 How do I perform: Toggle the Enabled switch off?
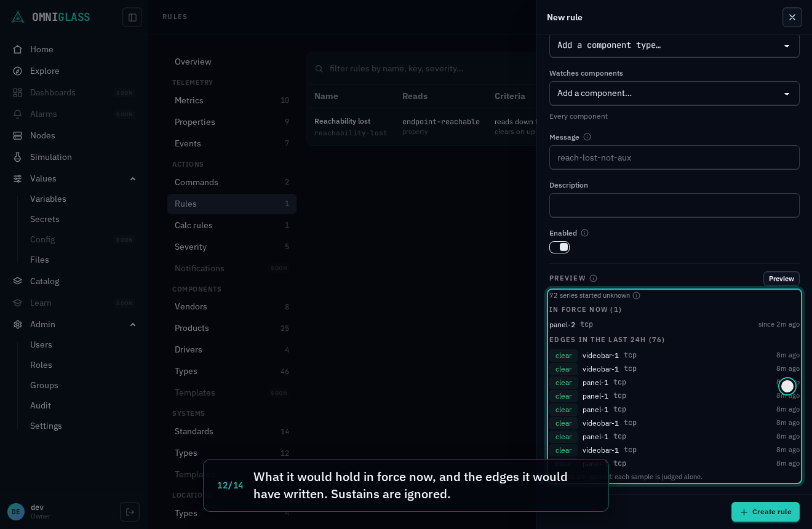[559, 247]
